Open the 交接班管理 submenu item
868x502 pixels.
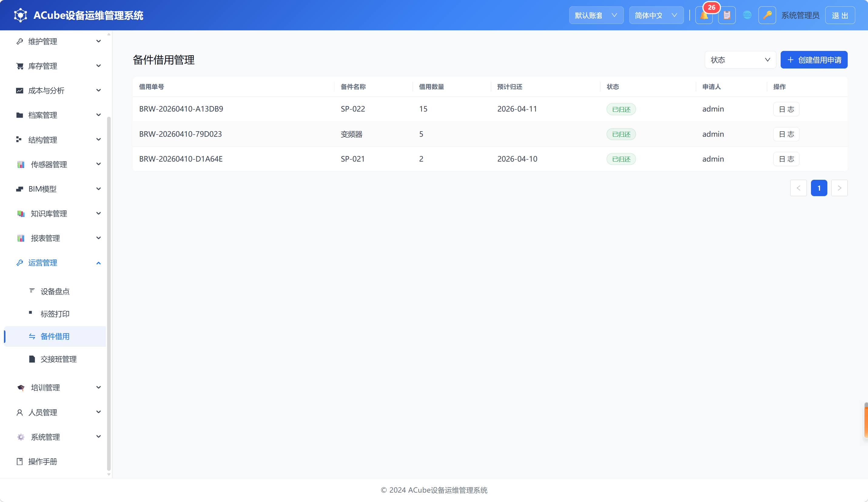55,359
